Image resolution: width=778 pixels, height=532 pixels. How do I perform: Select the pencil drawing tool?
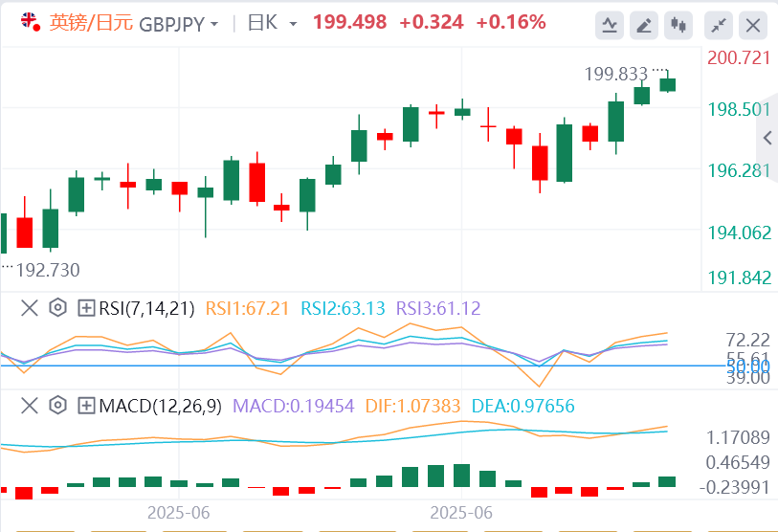tap(645, 25)
